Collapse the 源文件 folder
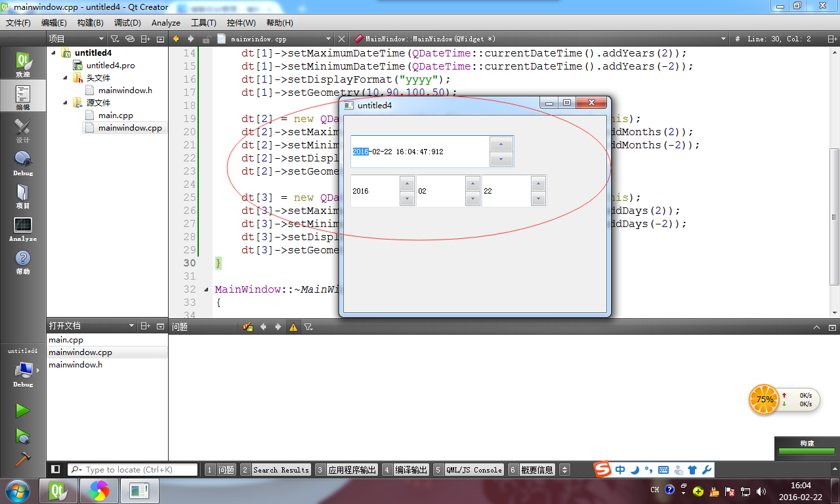The image size is (840, 504). (66, 102)
